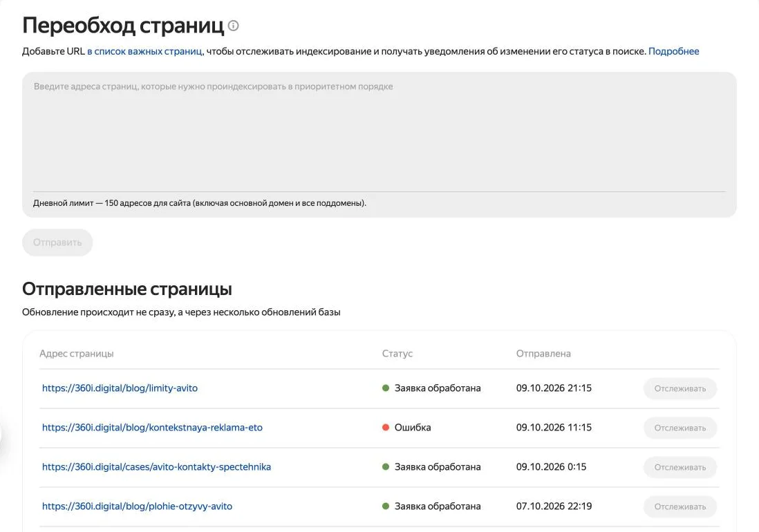Click the 'Ошибка' status text
Image resolution: width=759 pixels, height=532 pixels.
coord(413,428)
